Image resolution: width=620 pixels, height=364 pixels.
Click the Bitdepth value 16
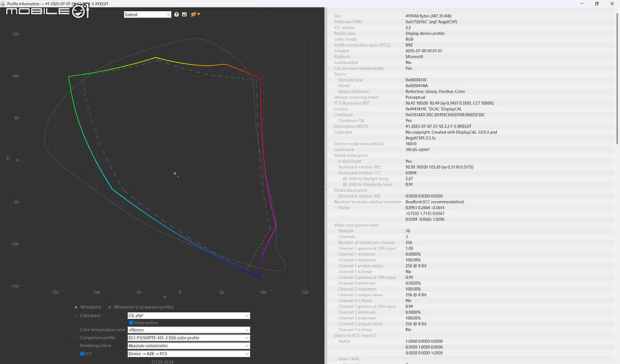point(408,231)
